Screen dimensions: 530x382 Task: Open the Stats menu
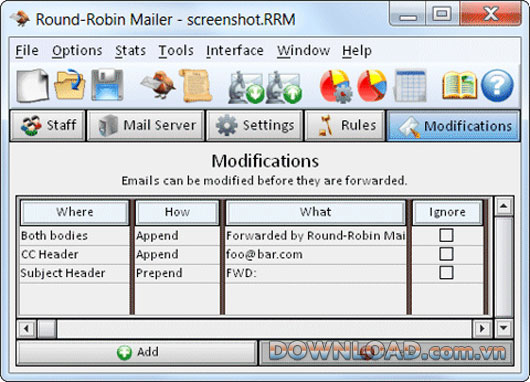pos(130,51)
